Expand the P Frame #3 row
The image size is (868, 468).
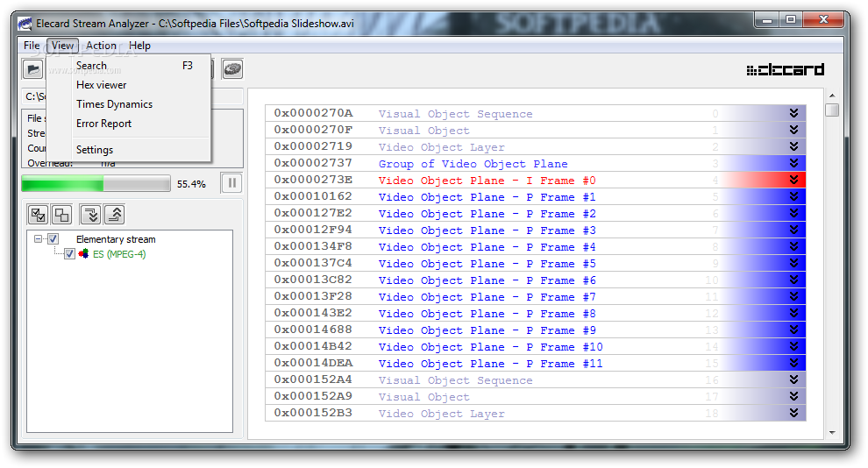pos(793,230)
